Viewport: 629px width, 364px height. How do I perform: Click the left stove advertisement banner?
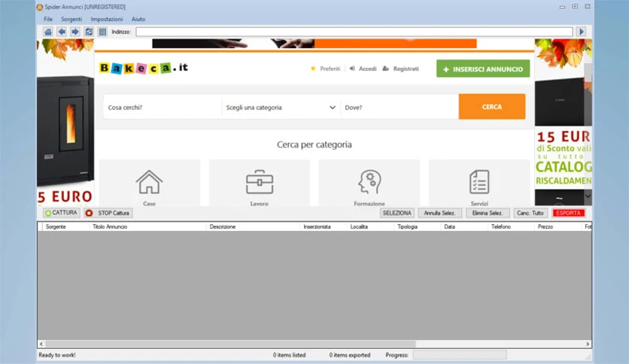(65, 123)
